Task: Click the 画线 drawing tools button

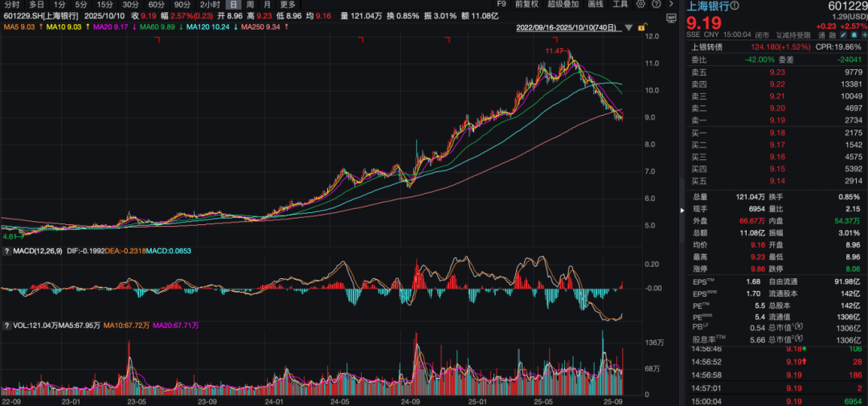Action: (x=596, y=5)
